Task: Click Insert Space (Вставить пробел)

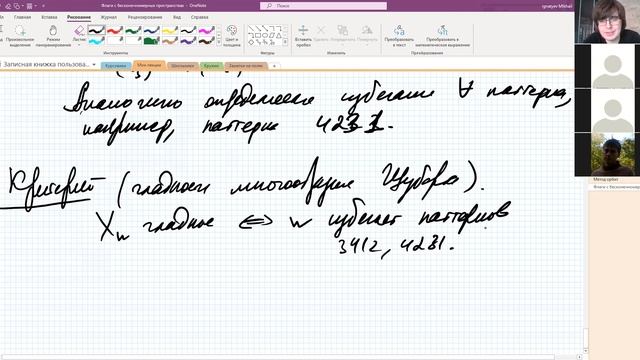Action: (303, 36)
